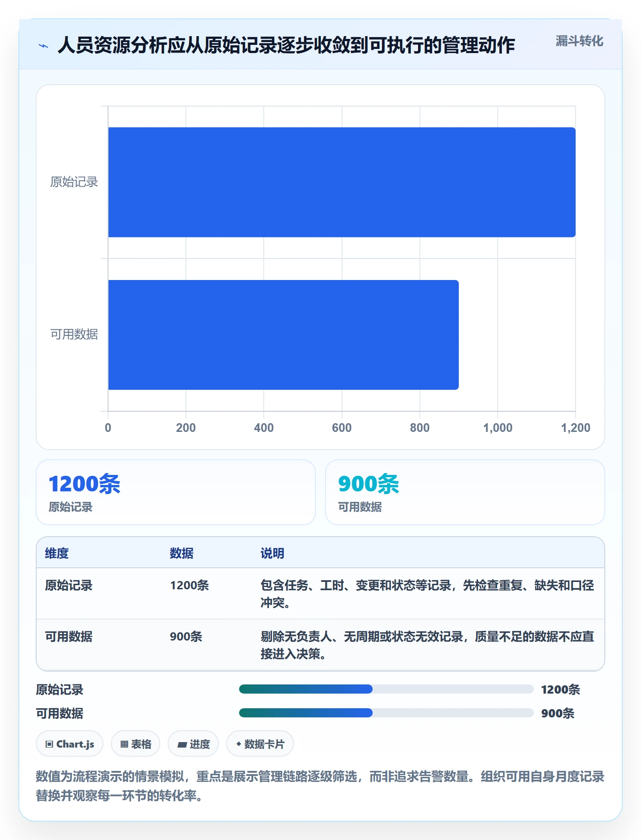Click the footnote paragraph starting with 数值为流程演示
The height and width of the screenshot is (840, 641).
tap(320, 786)
